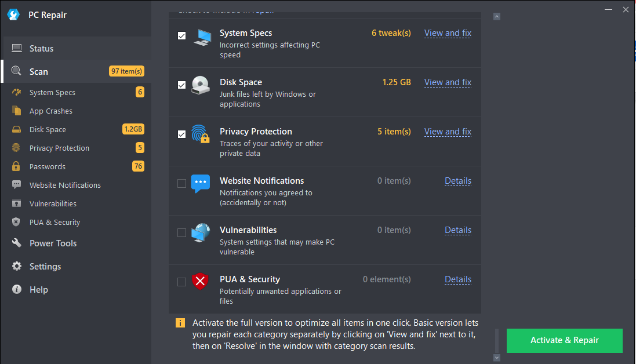The width and height of the screenshot is (636, 364).
Task: Click the Vulnerabilities globe monitor icon
Action: click(x=201, y=232)
